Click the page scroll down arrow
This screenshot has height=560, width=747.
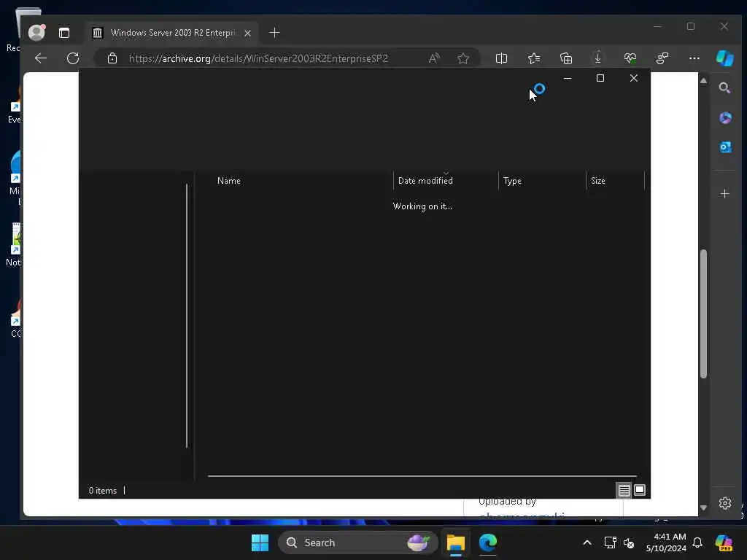coord(703,508)
